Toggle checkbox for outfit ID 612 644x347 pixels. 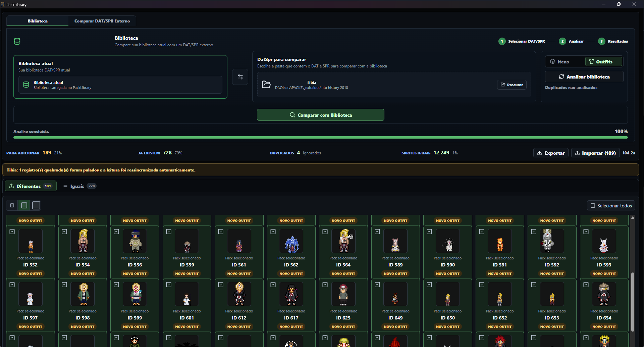[x=221, y=285]
